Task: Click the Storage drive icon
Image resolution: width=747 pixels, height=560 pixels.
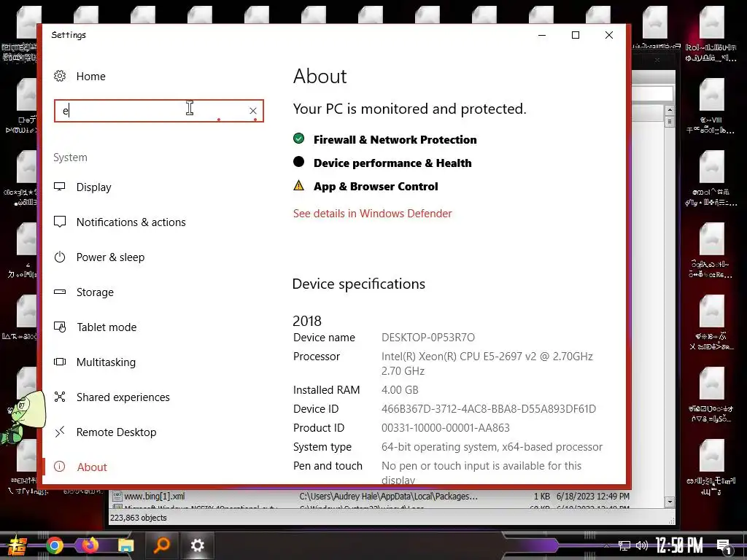Action: click(x=60, y=292)
